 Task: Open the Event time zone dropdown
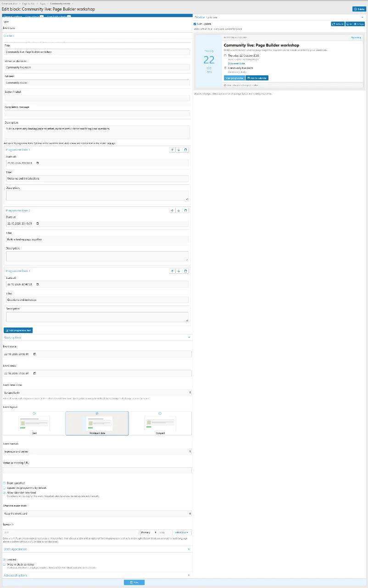click(x=97, y=393)
